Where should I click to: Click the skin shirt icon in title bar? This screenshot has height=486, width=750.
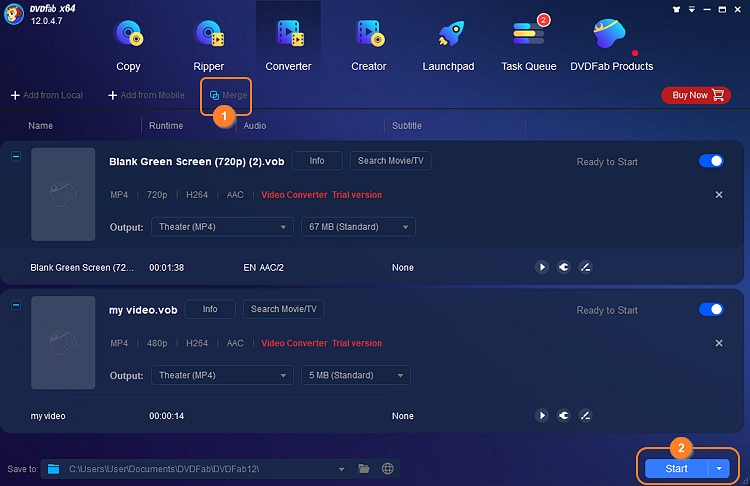676,9
